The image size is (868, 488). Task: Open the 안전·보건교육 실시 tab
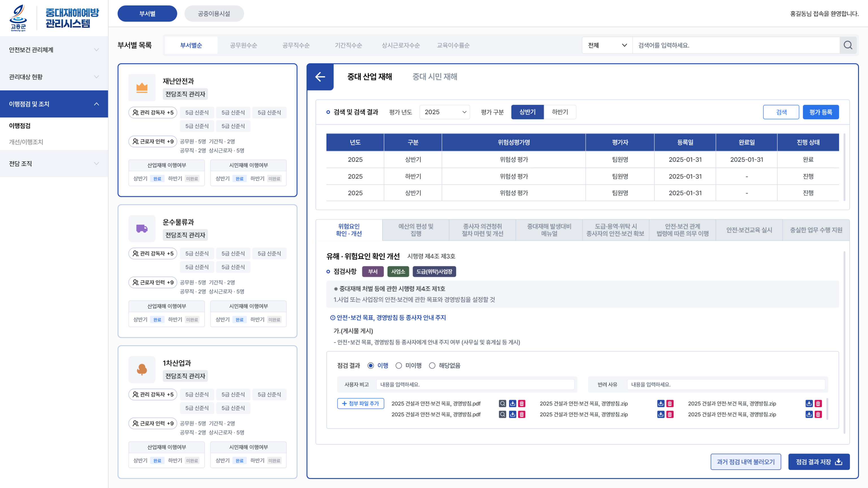pos(749,230)
